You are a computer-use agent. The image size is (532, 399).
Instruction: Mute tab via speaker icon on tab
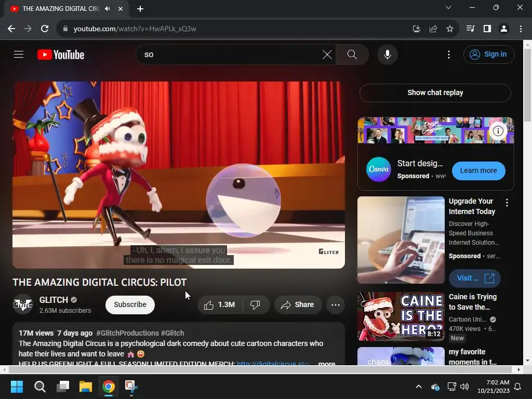108,9
